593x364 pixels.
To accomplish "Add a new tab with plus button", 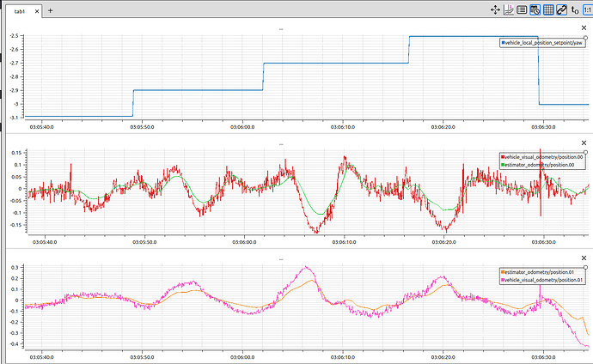I will point(50,10).
